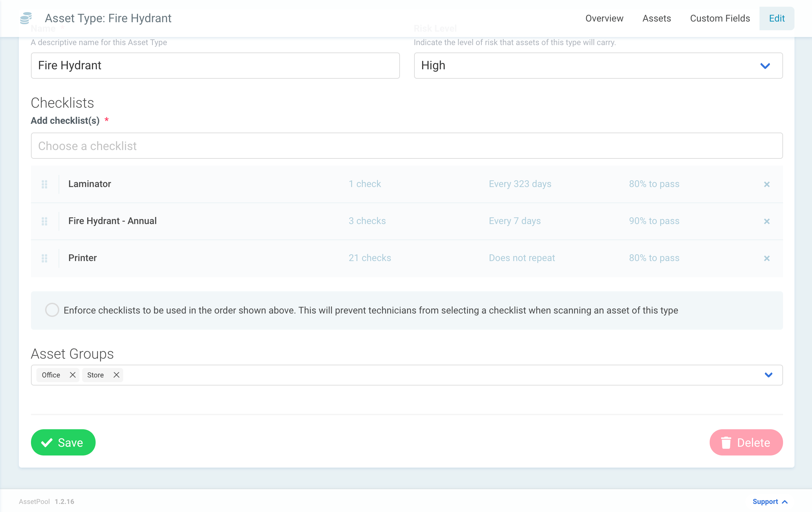Viewport: 812px width, 512px height.
Task: Remove the Printer checklist with its X icon
Action: (x=767, y=258)
